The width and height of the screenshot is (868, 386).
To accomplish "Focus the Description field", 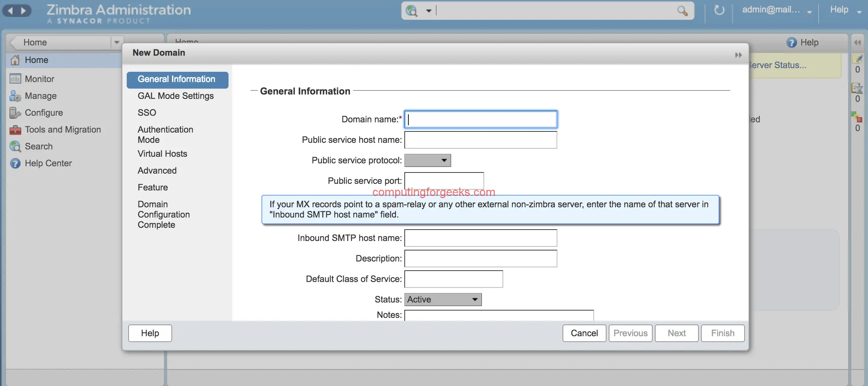I will point(481,259).
